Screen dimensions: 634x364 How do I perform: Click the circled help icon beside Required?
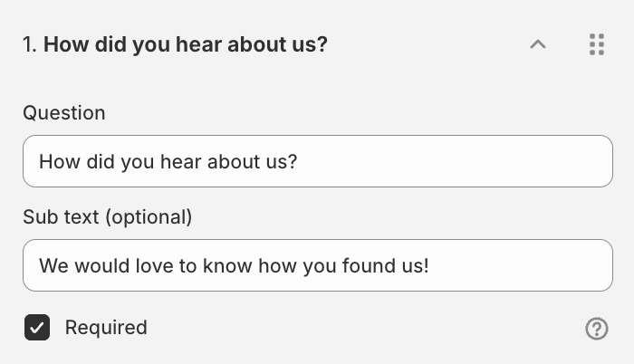click(597, 329)
